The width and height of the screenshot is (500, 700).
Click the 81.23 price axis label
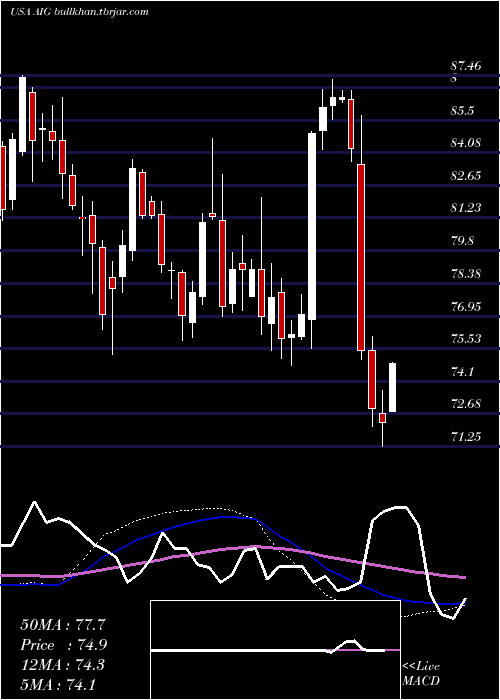tap(466, 208)
